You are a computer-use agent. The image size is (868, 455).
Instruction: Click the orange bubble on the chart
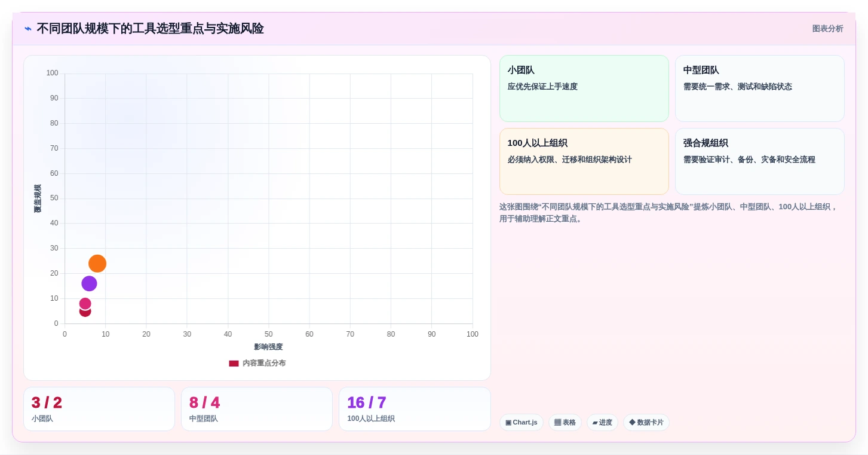(97, 264)
